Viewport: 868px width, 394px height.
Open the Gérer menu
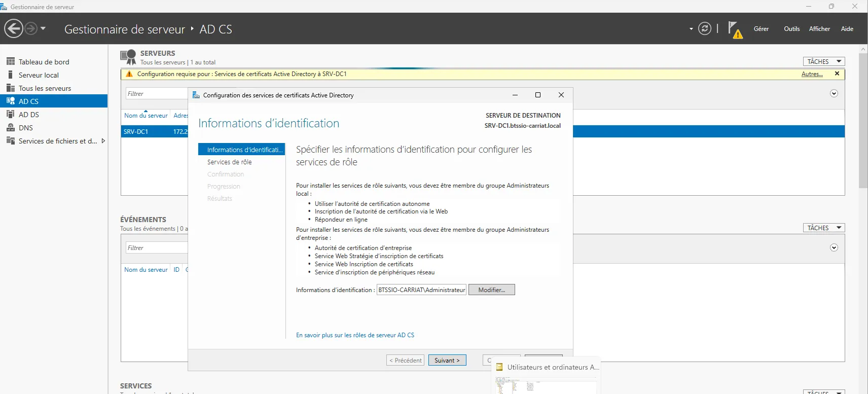pos(761,29)
